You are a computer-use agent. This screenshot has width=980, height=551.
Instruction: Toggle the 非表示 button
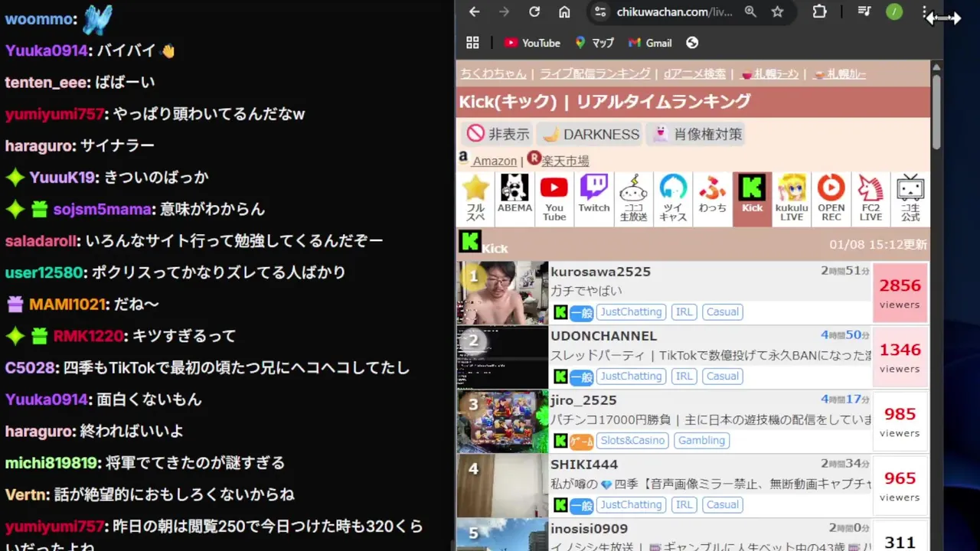(x=498, y=134)
